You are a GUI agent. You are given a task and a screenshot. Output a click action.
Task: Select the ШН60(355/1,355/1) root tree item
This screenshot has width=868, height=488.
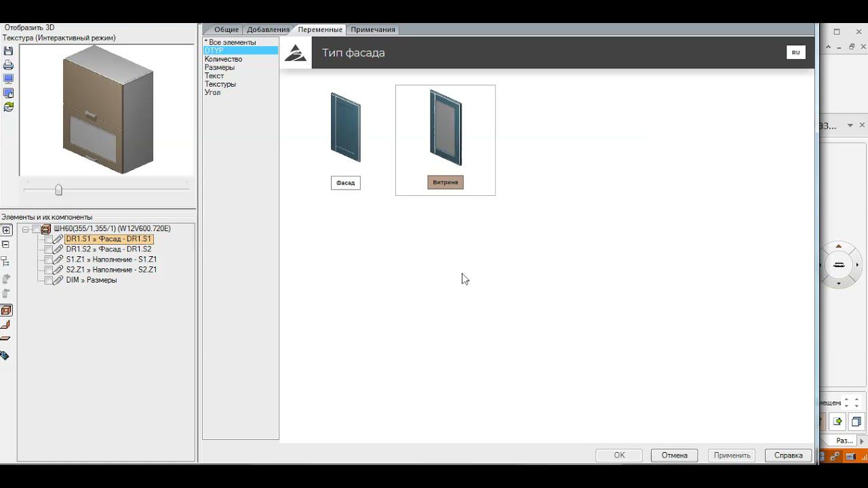point(112,229)
